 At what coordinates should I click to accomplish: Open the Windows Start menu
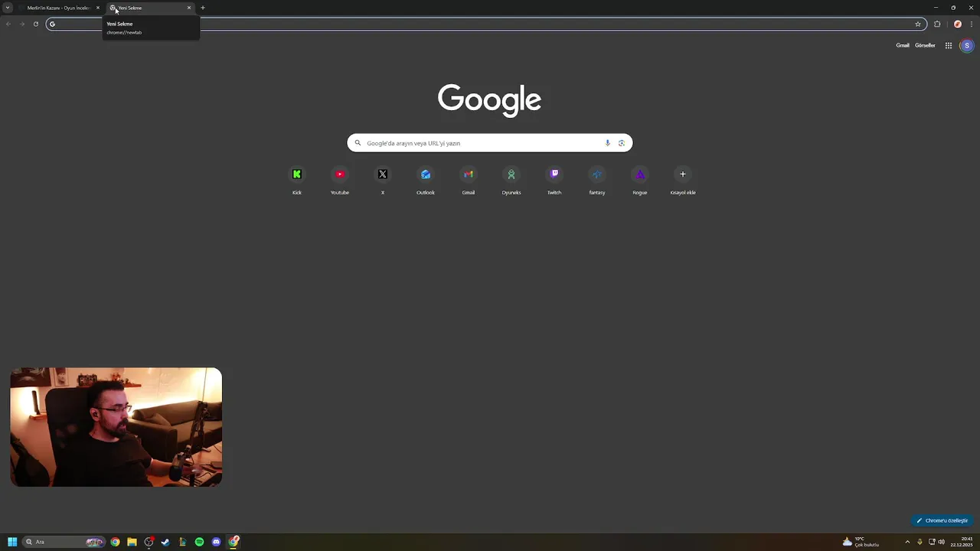coord(12,542)
